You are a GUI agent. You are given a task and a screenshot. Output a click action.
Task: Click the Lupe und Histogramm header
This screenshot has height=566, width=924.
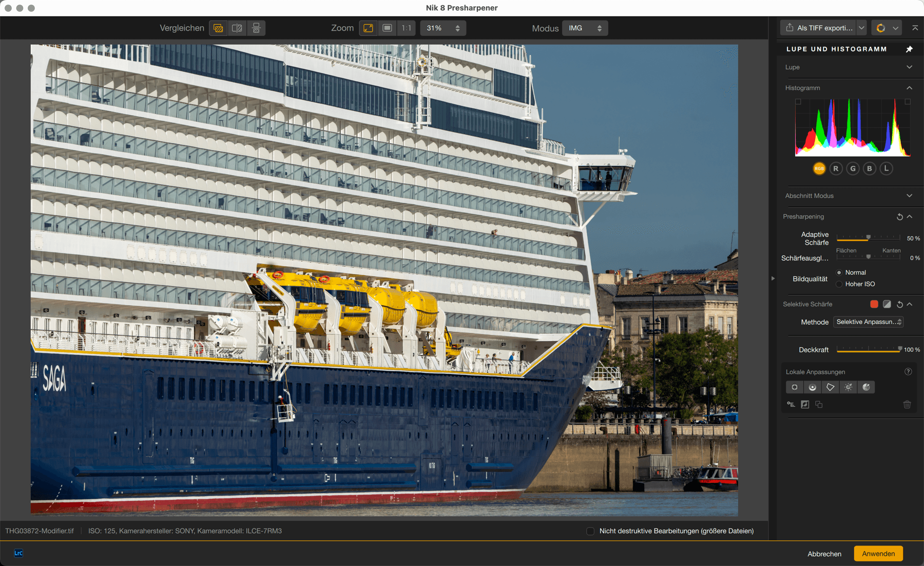(836, 49)
